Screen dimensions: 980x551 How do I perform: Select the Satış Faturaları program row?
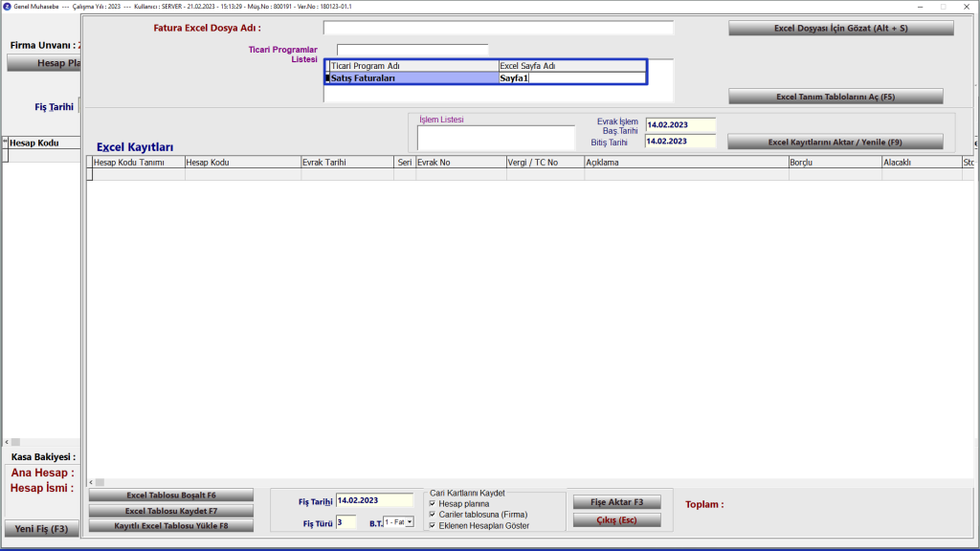point(413,78)
